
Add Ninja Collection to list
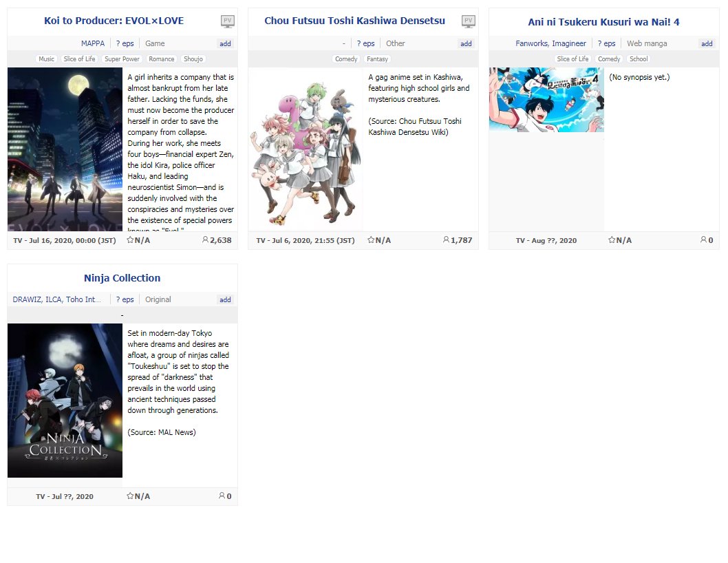[x=225, y=299]
